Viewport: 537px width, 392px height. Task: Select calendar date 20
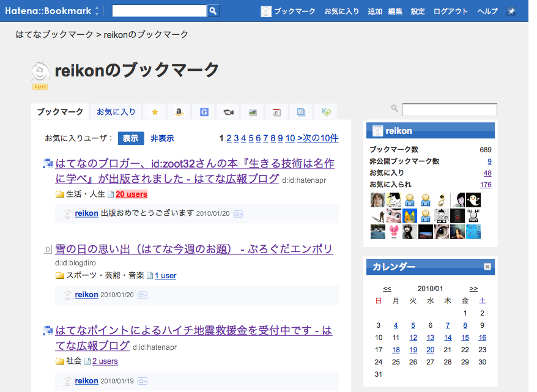coord(430,350)
